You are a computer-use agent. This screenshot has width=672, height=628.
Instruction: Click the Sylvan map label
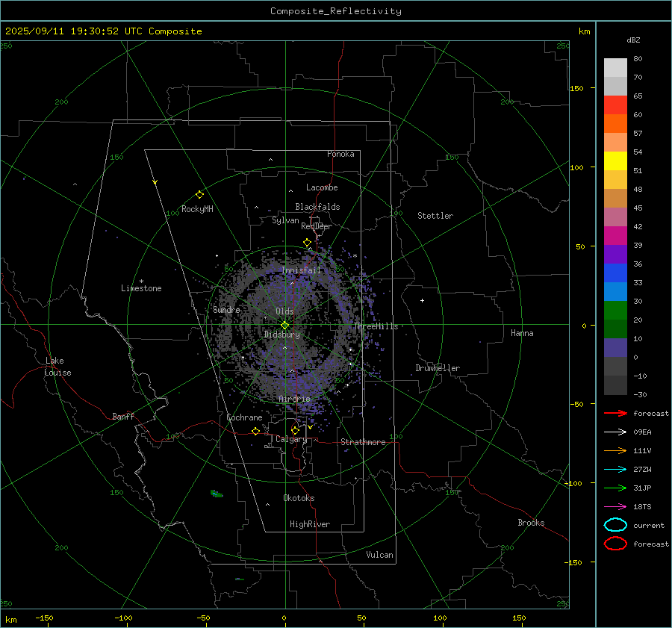tap(285, 220)
